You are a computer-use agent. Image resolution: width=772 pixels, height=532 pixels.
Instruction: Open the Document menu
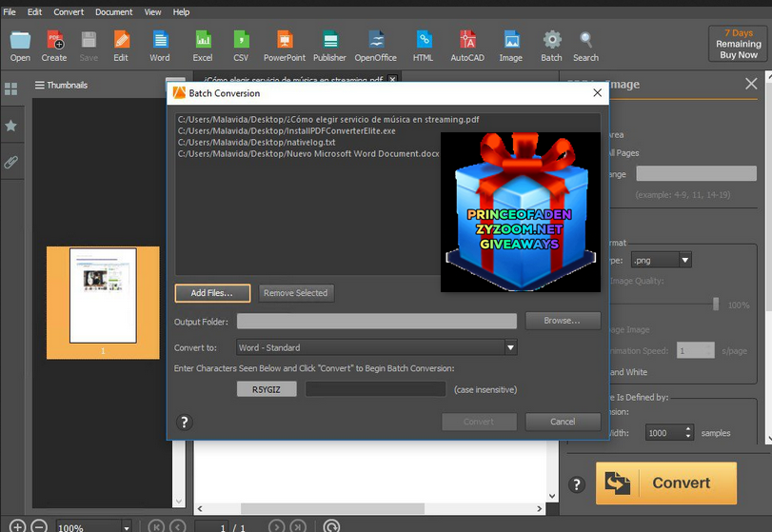click(x=113, y=11)
